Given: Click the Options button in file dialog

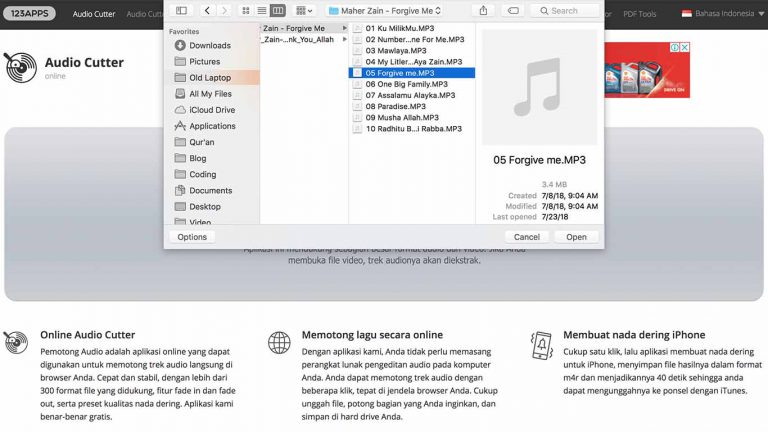Looking at the screenshot, I should pyautogui.click(x=192, y=237).
